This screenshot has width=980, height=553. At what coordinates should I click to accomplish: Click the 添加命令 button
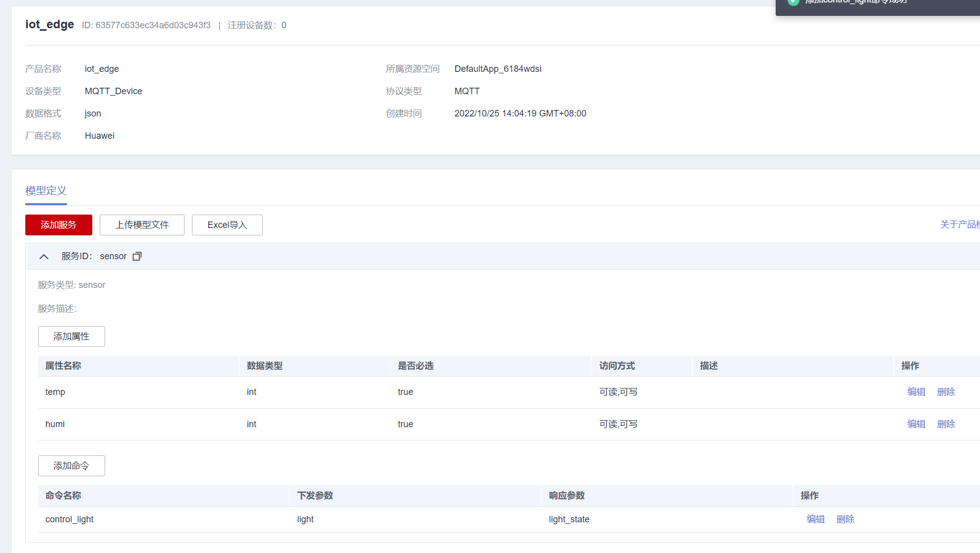click(71, 466)
